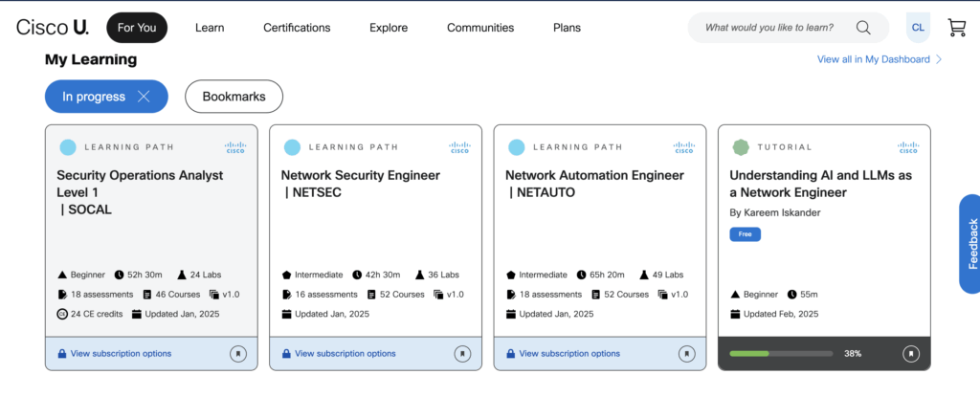Bookmark the Network Automation Engineer card
Image resolution: width=980 pixels, height=397 pixels.
click(x=687, y=354)
